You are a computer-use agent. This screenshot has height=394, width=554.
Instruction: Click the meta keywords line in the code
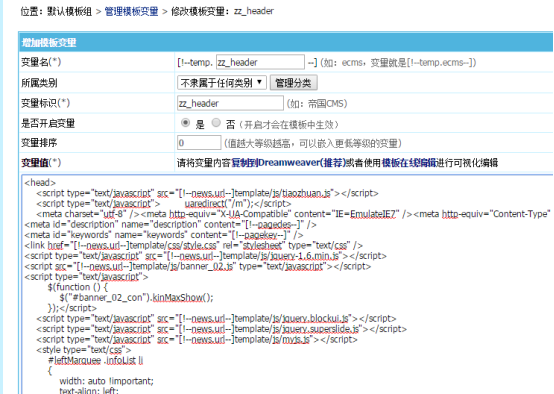click(164, 235)
